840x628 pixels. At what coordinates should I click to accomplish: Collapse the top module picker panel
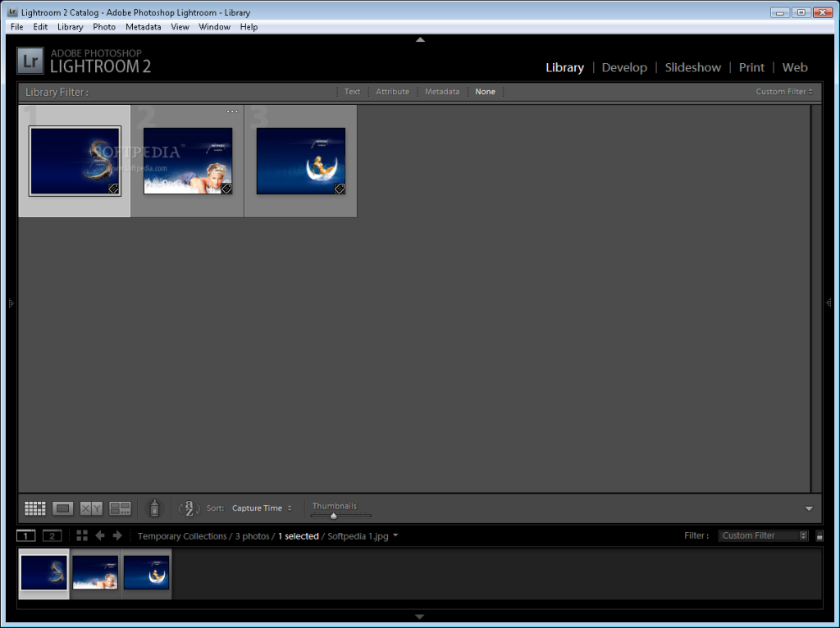420,39
